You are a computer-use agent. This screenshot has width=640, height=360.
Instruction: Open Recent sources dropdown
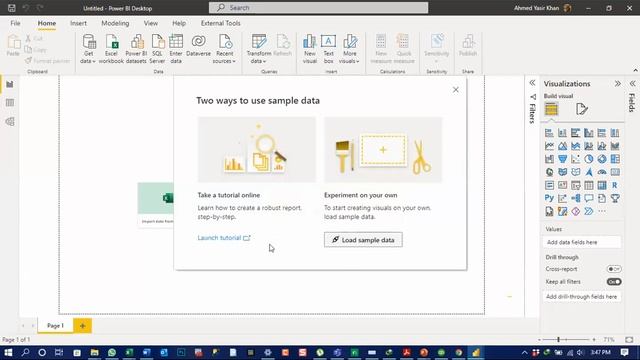click(x=224, y=49)
